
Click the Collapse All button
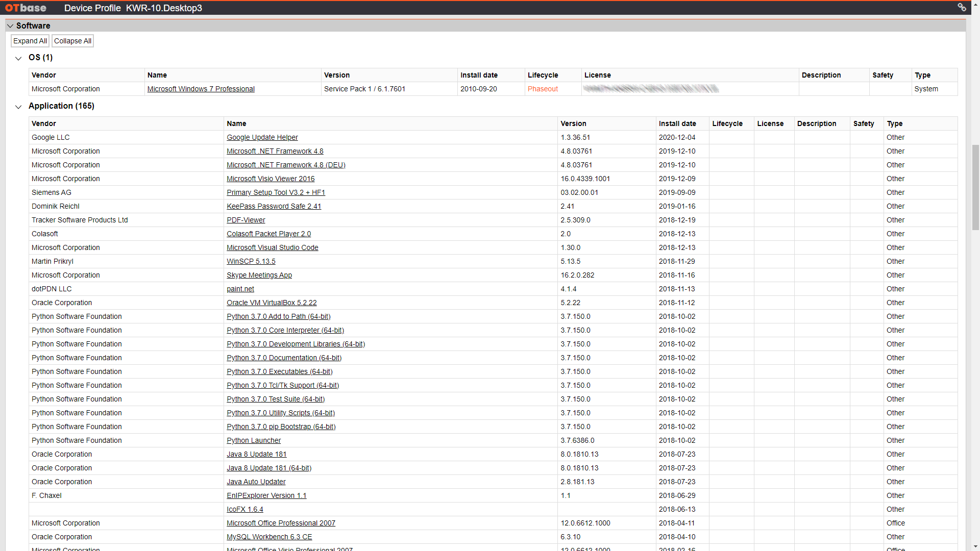coord(72,41)
